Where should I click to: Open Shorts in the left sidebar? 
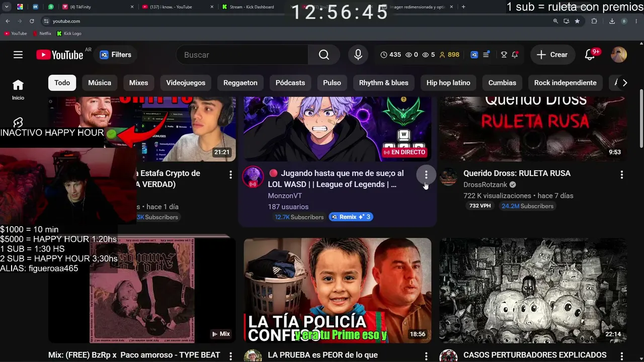tap(18, 123)
